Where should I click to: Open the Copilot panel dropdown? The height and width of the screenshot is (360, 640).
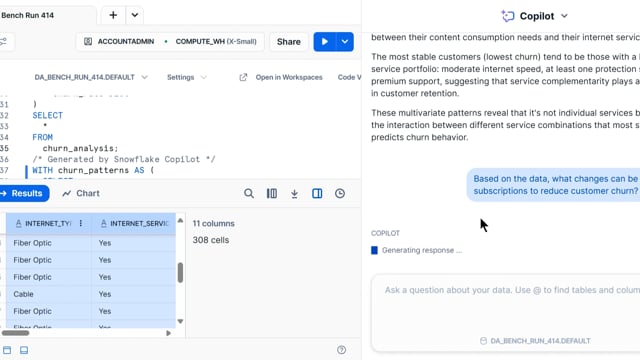click(564, 16)
